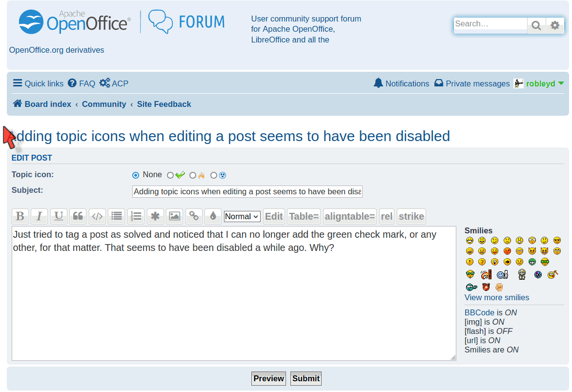572x392 pixels.
Task: Toggle bold text formatting
Action: pos(20,216)
